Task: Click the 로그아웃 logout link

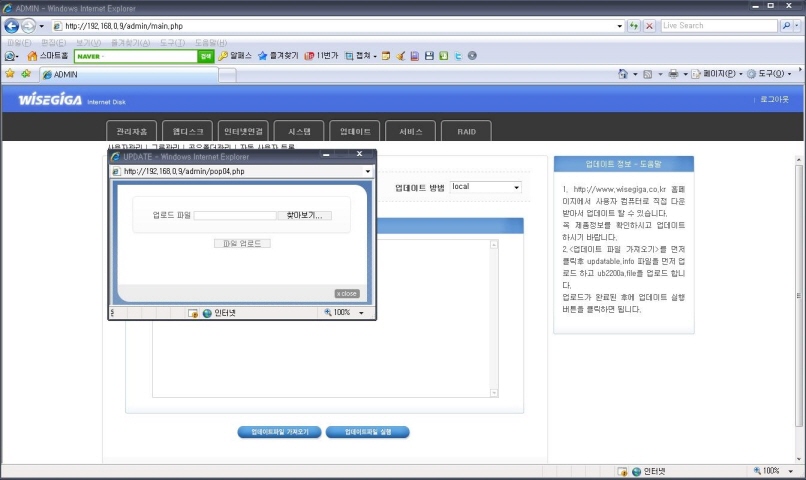Action: pos(774,100)
